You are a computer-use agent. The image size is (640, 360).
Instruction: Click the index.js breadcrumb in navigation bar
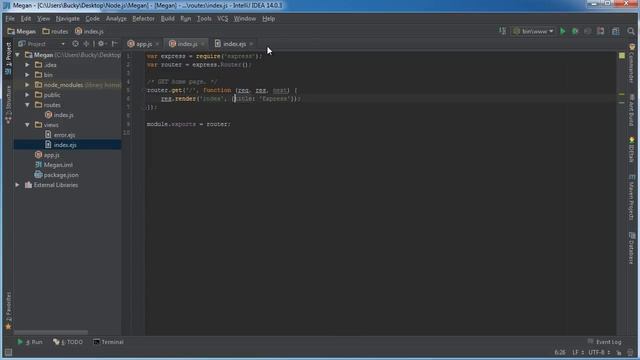(89, 31)
